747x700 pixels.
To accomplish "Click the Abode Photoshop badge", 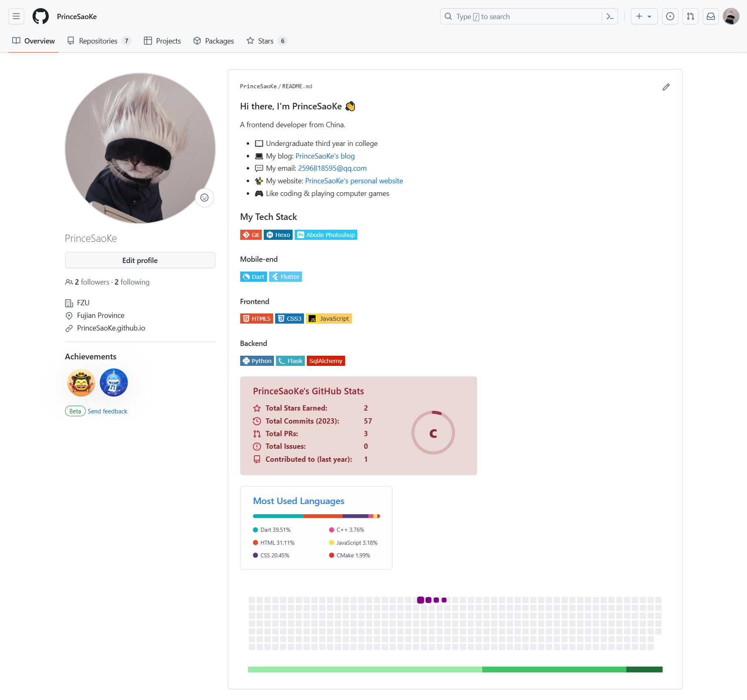I will click(326, 235).
